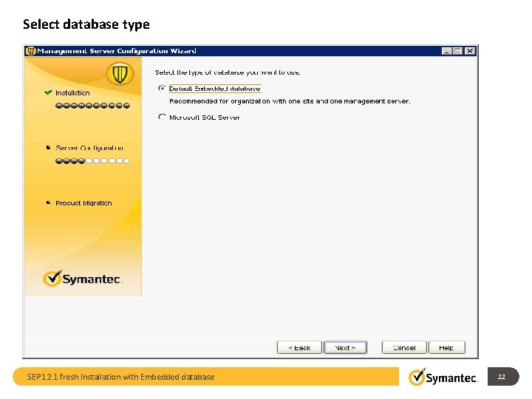Click the Next button
This screenshot has width=532, height=399.
(345, 348)
